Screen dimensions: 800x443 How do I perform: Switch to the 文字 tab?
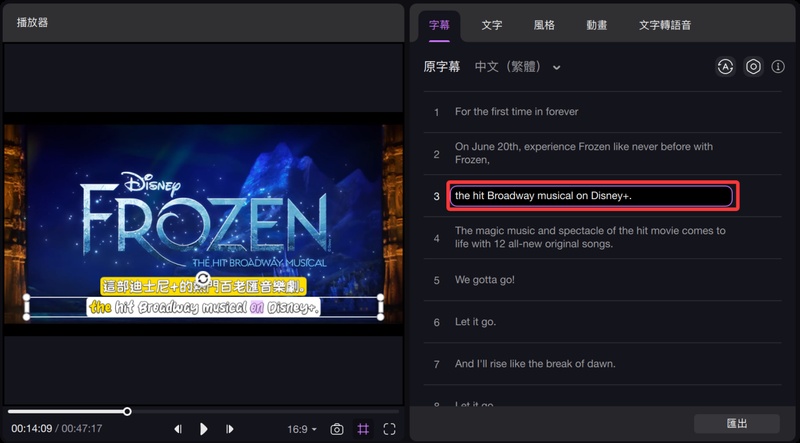[492, 25]
